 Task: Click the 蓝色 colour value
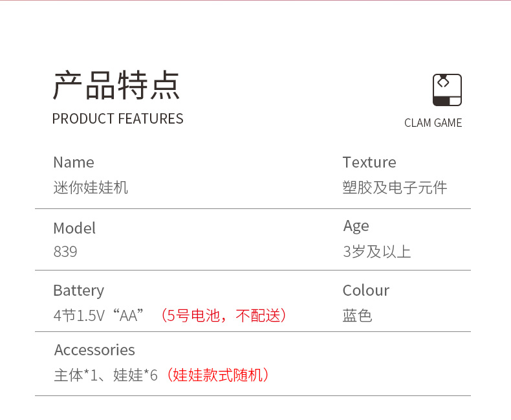(x=357, y=315)
